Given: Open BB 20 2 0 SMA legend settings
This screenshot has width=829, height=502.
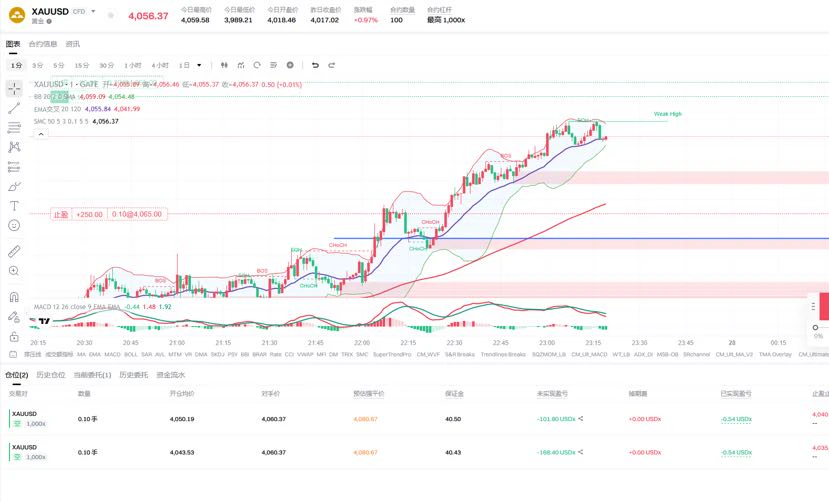Looking at the screenshot, I should pyautogui.click(x=55, y=97).
